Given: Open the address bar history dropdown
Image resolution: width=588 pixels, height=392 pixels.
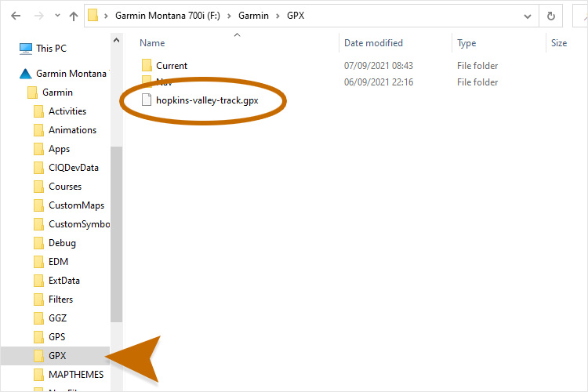Looking at the screenshot, I should (x=528, y=16).
